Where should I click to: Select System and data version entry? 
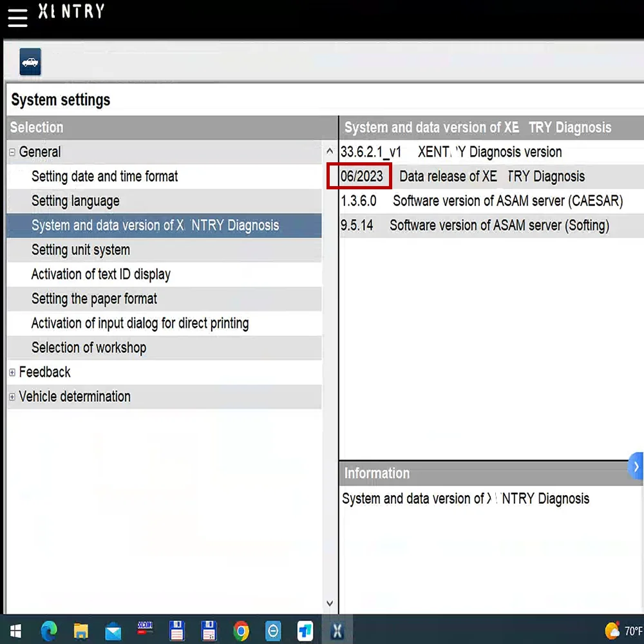pyautogui.click(x=164, y=225)
